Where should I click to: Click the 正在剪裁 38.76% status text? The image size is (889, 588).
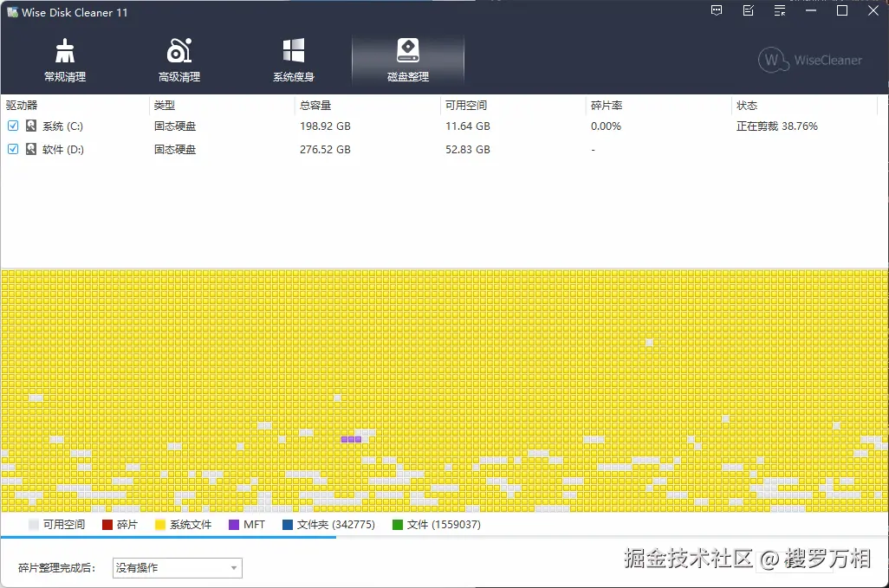point(776,126)
